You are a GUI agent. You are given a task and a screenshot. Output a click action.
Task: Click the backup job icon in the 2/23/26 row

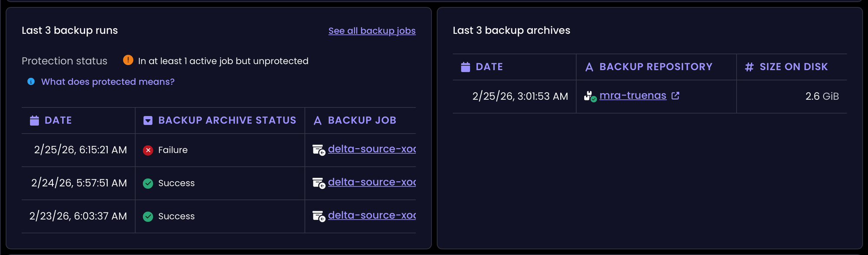(319, 216)
